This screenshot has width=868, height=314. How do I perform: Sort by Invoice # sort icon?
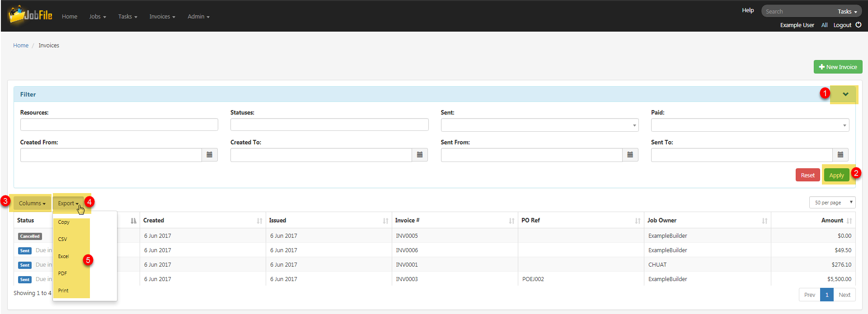511,221
